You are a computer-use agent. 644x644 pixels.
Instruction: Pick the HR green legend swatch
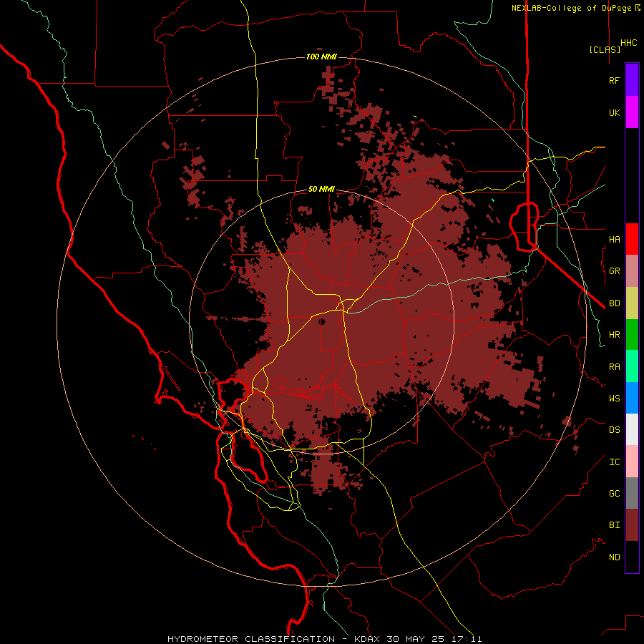pyautogui.click(x=632, y=335)
